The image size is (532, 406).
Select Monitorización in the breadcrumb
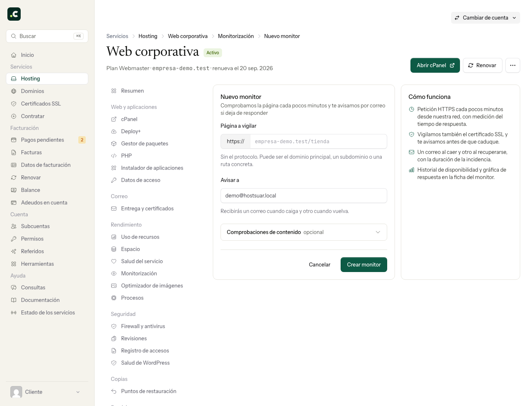[x=236, y=36]
